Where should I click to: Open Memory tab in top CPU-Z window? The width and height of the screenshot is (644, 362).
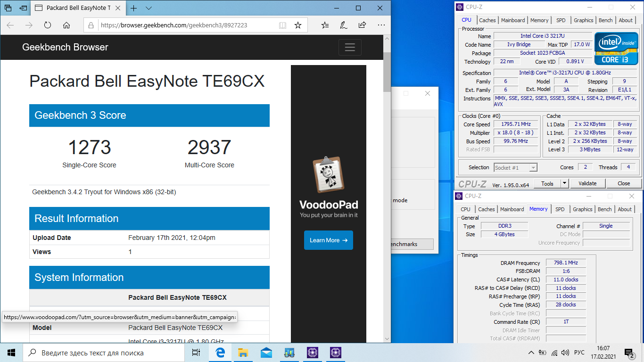539,20
